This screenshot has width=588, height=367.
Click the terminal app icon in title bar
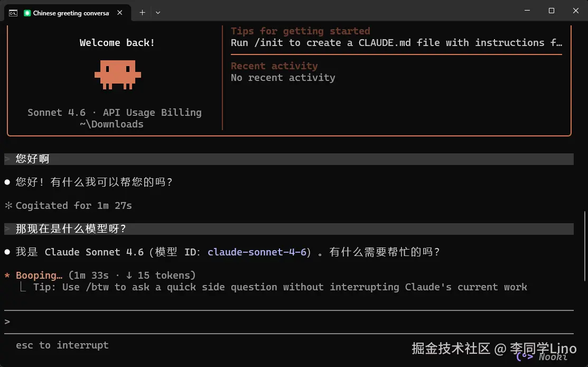tap(13, 13)
